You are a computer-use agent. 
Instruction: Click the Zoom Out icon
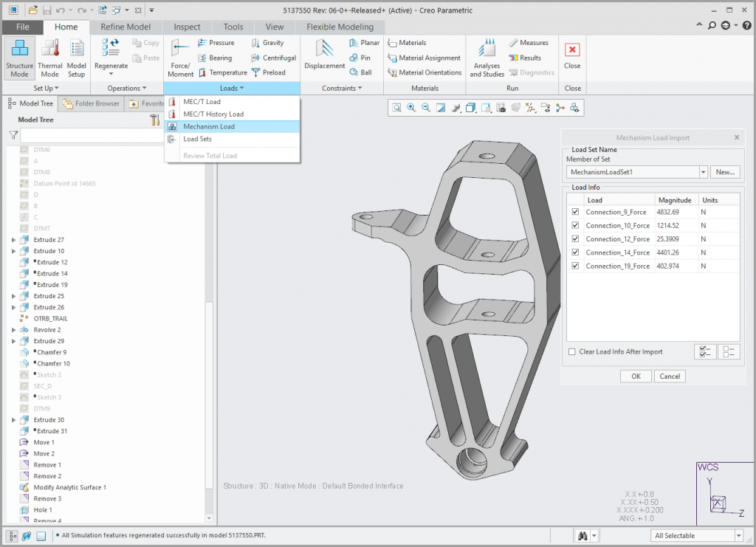[426, 108]
